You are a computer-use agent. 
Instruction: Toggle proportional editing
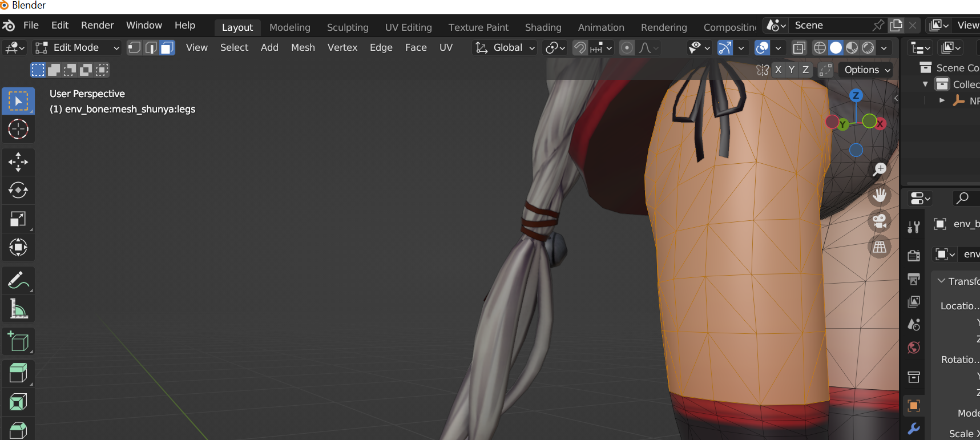(x=627, y=47)
